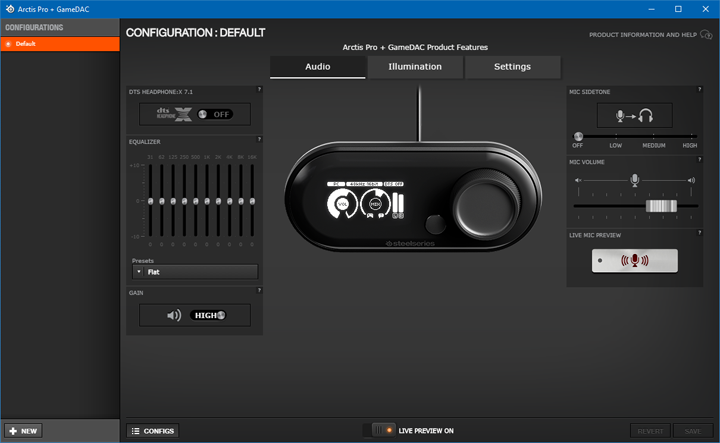Click the mic-to-headphone sidetone icon
Image resolution: width=720 pixels, height=443 pixels.
[634, 116]
